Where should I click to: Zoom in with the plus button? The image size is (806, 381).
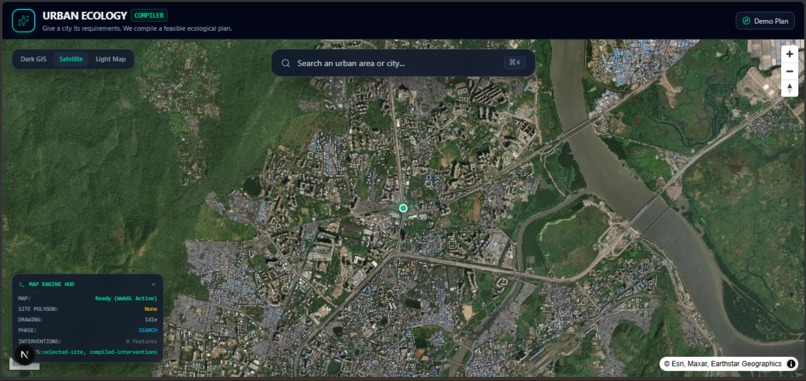(790, 54)
